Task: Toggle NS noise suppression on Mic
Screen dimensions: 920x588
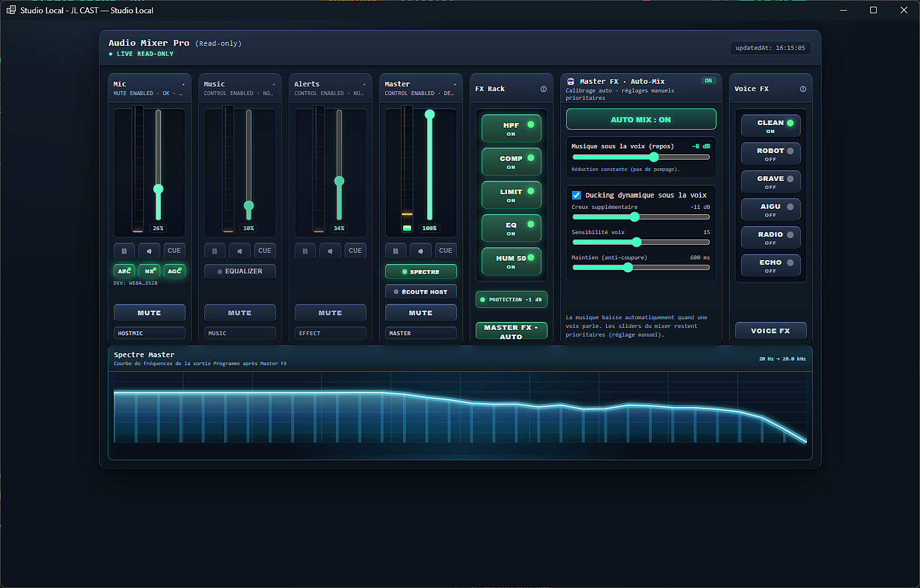Action: [x=150, y=271]
